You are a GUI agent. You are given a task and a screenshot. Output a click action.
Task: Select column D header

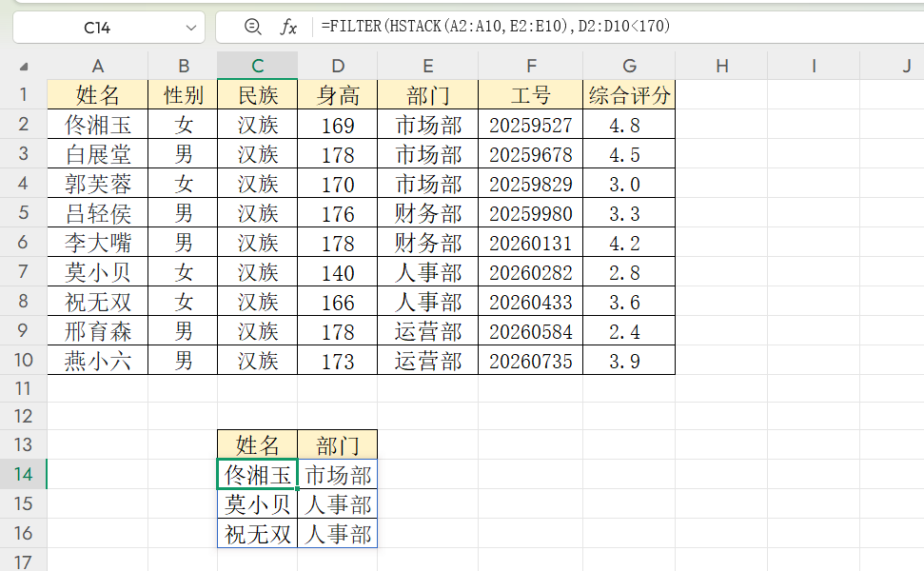pos(338,66)
